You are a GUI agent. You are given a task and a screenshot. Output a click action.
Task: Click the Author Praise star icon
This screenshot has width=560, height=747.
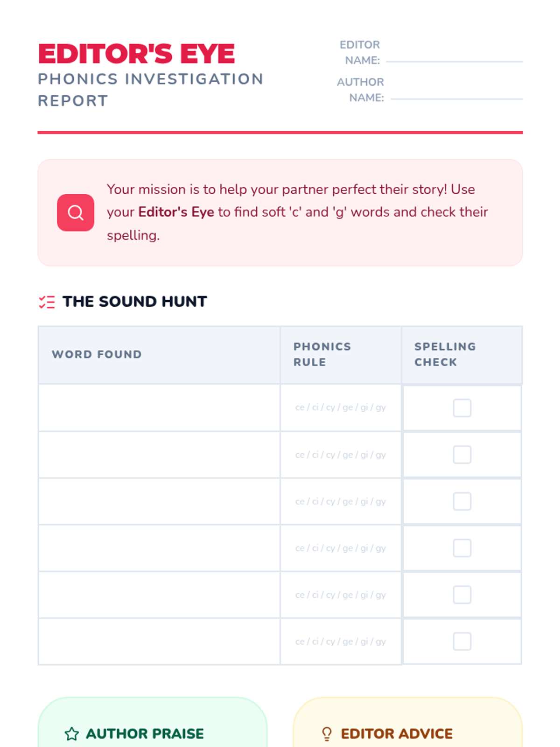pos(72,733)
